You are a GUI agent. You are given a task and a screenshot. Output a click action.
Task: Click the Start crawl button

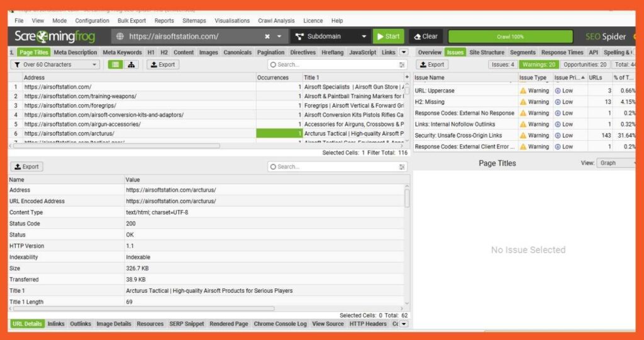pyautogui.click(x=389, y=36)
